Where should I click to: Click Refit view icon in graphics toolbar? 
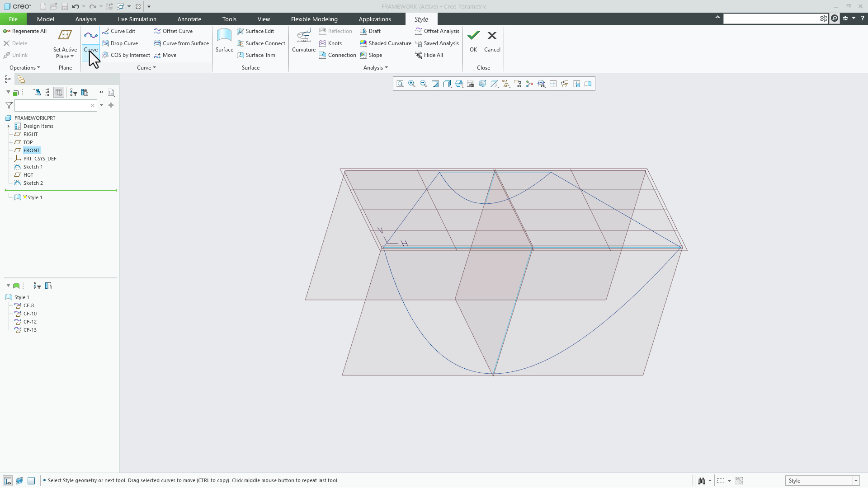point(400,84)
